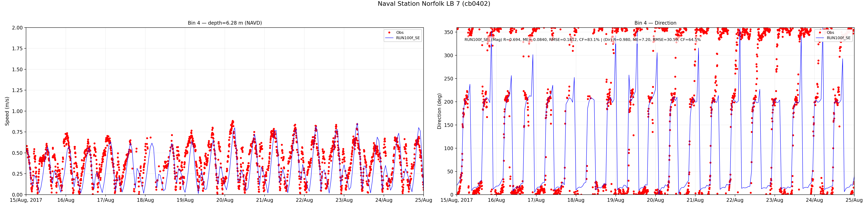
Task: Click the '1.50' speed axis tick label
Action: [17, 69]
